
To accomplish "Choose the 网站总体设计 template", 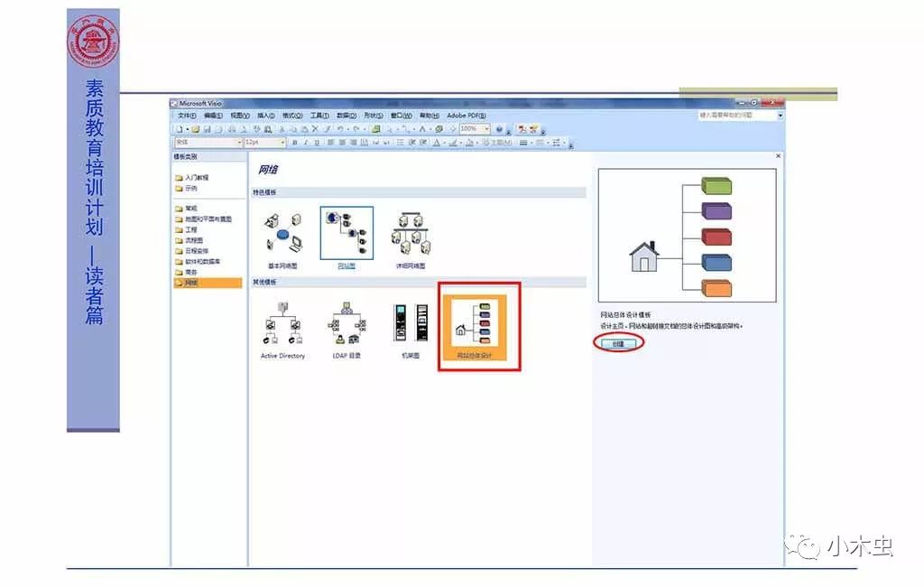I will (475, 328).
